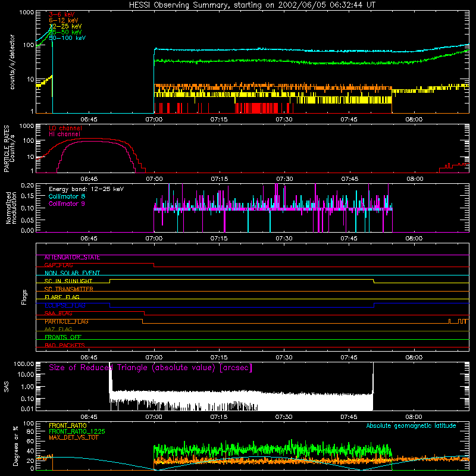Select the 12-25 keV legend label
The height and width of the screenshot is (476, 476).
[65, 26]
